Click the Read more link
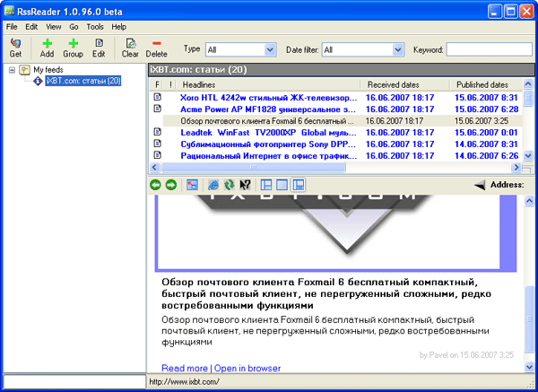Screen dimensions: 538x392 (x=185, y=369)
